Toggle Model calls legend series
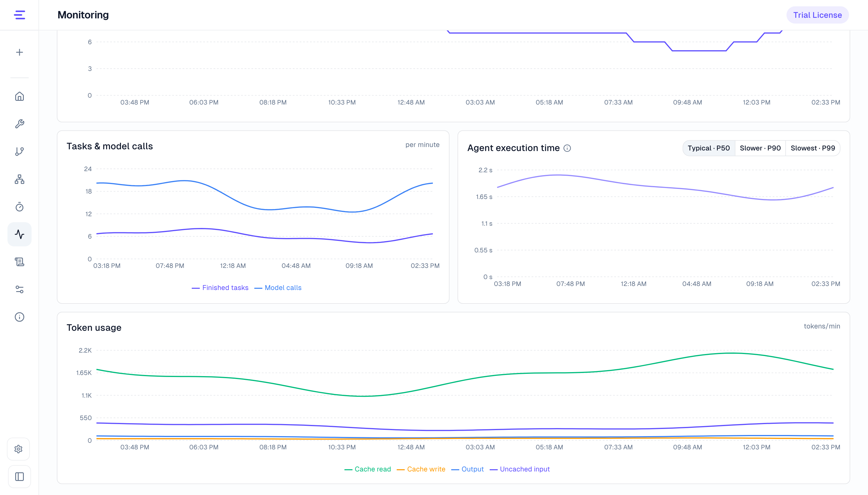The image size is (868, 495). tap(278, 288)
